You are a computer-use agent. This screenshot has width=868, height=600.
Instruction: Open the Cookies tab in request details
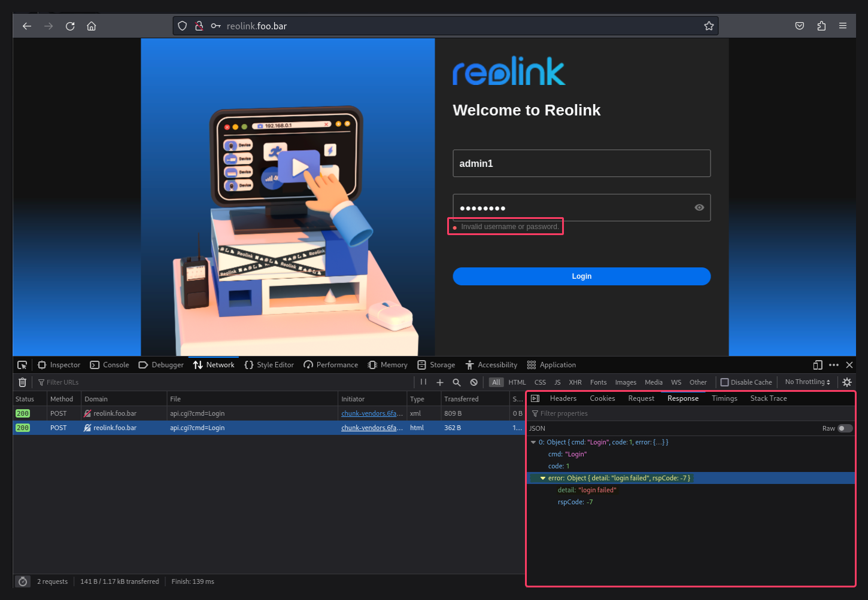coord(602,398)
